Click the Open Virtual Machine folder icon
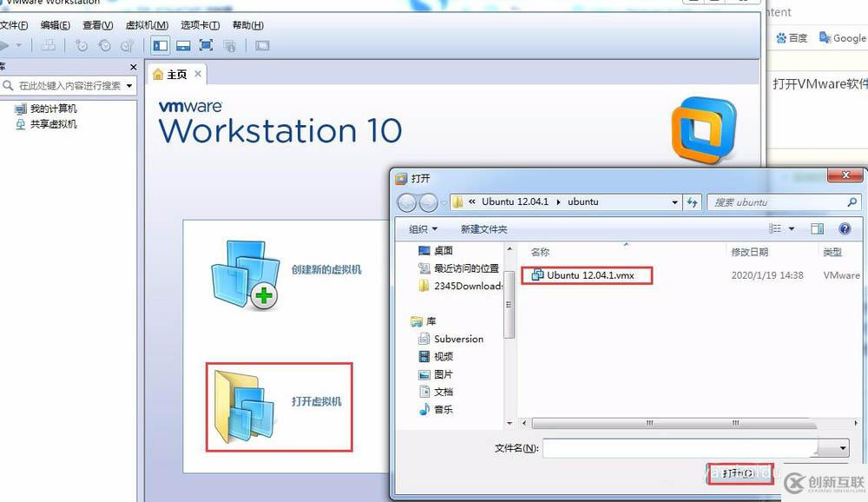Screen dimensions: 868x502 pyautogui.click(x=244, y=407)
